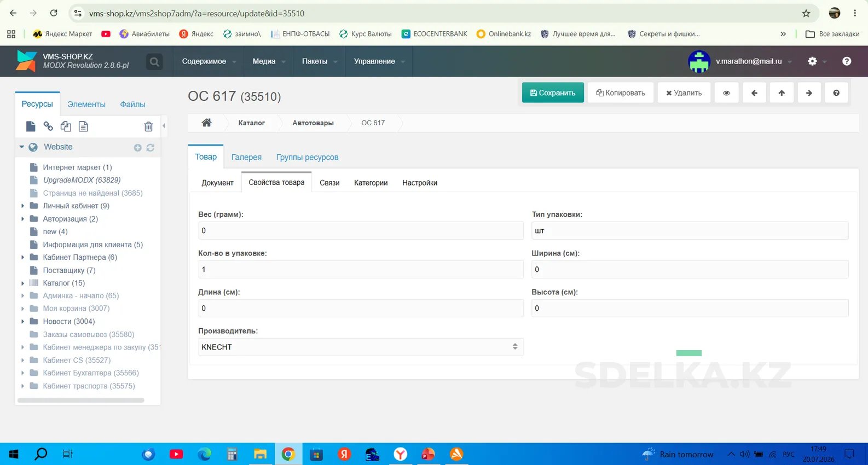Click the new static resource icon
The width and height of the screenshot is (868, 465).
coord(83,126)
